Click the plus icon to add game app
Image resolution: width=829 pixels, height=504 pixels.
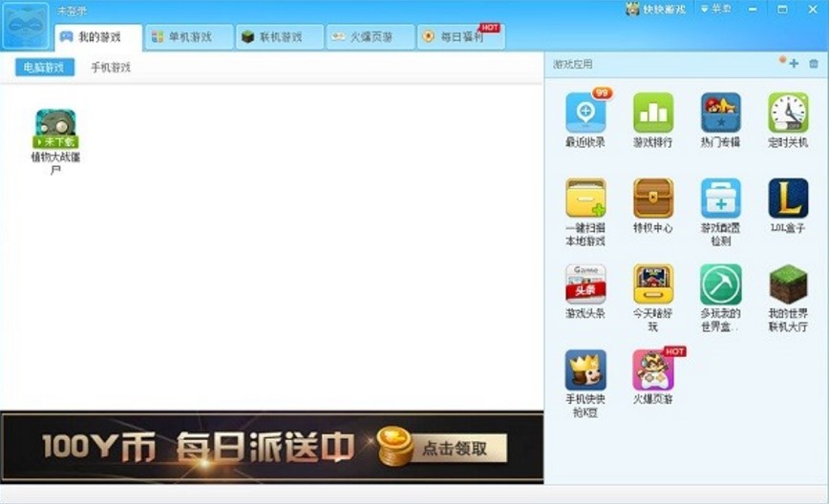[x=794, y=63]
